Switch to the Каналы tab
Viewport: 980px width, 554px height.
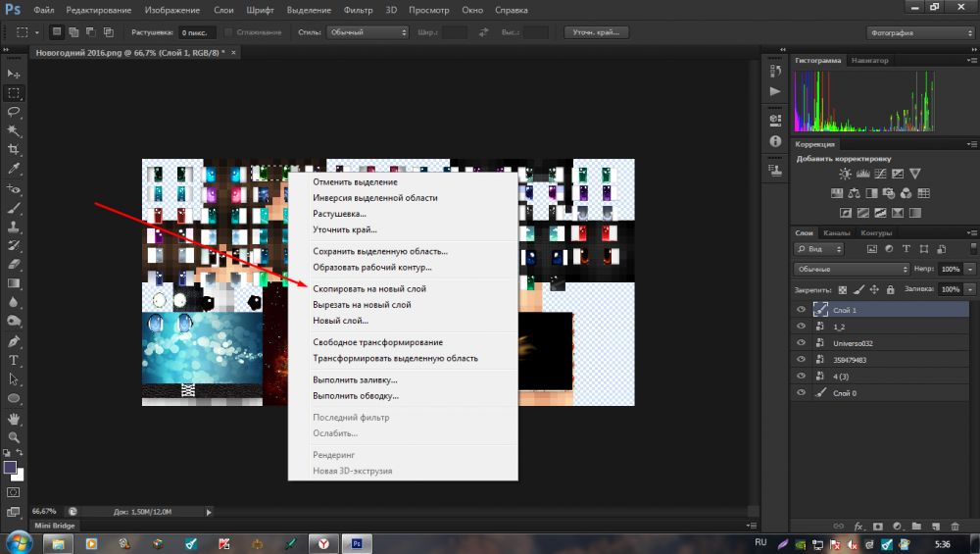[x=836, y=233]
